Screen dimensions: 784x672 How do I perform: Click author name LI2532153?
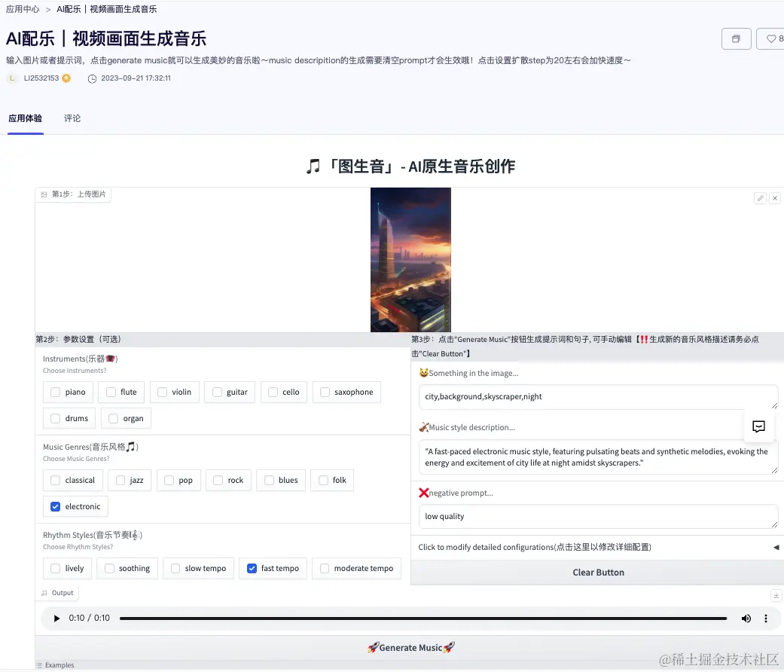(x=41, y=78)
